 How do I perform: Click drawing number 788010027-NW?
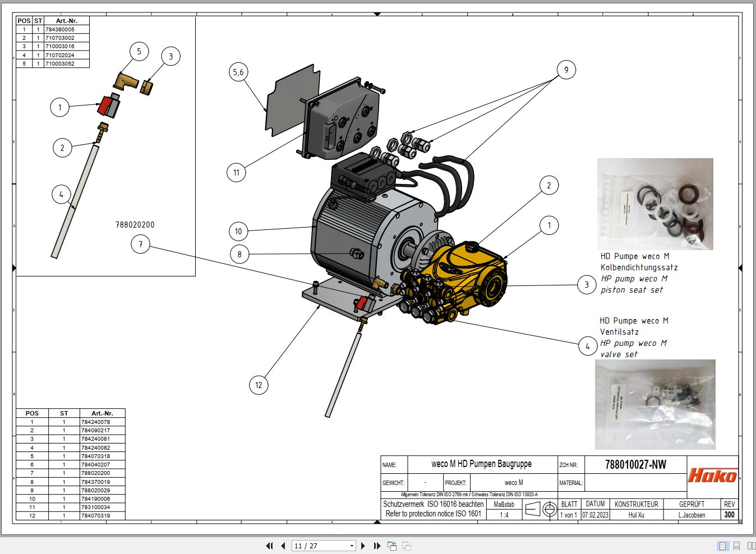[635, 464]
